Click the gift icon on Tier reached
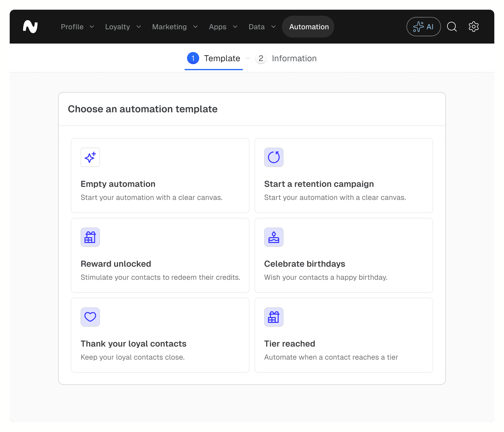This screenshot has height=432, width=504. 274,317
